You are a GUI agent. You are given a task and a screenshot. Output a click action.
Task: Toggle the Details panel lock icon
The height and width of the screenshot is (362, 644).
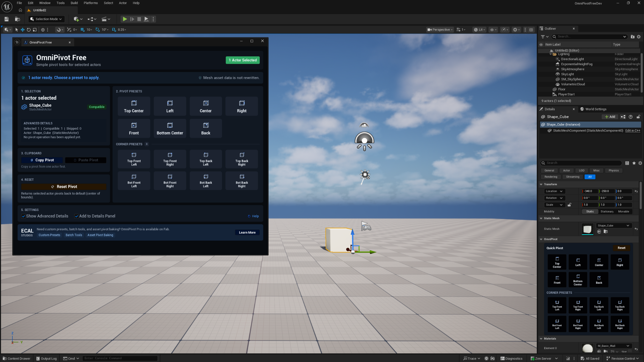point(638,117)
